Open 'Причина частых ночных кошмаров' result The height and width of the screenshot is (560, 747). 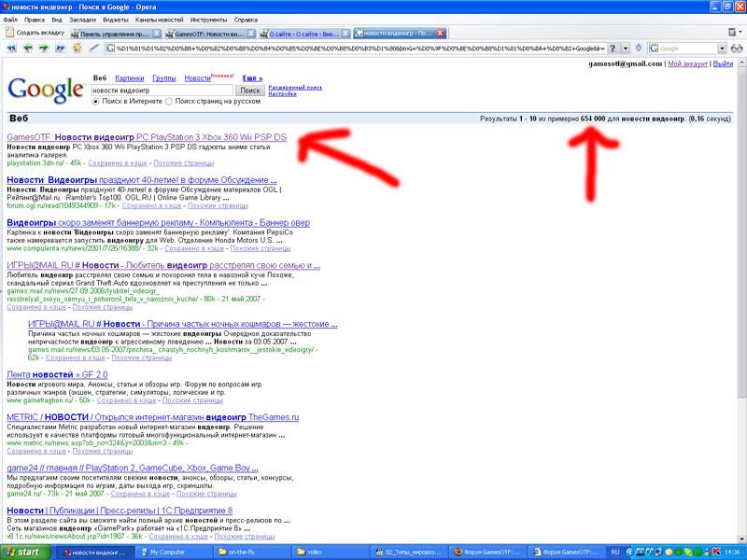[x=182, y=324]
